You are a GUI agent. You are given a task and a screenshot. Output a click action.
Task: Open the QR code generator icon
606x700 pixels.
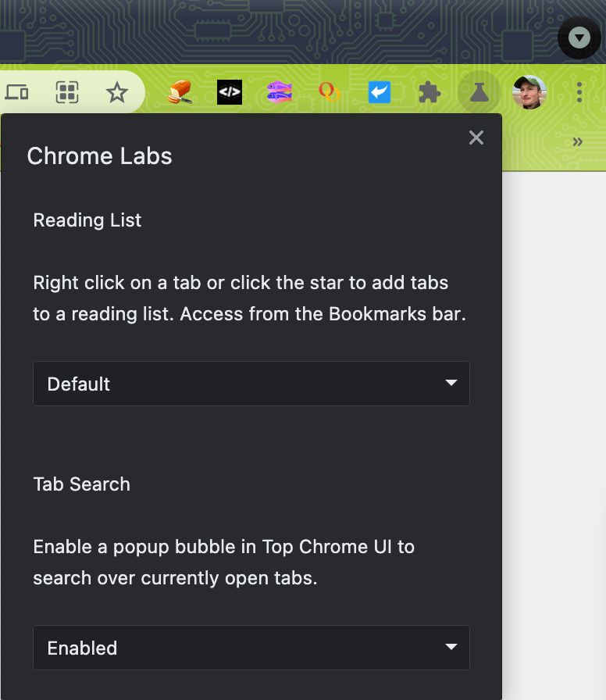pyautogui.click(x=67, y=93)
